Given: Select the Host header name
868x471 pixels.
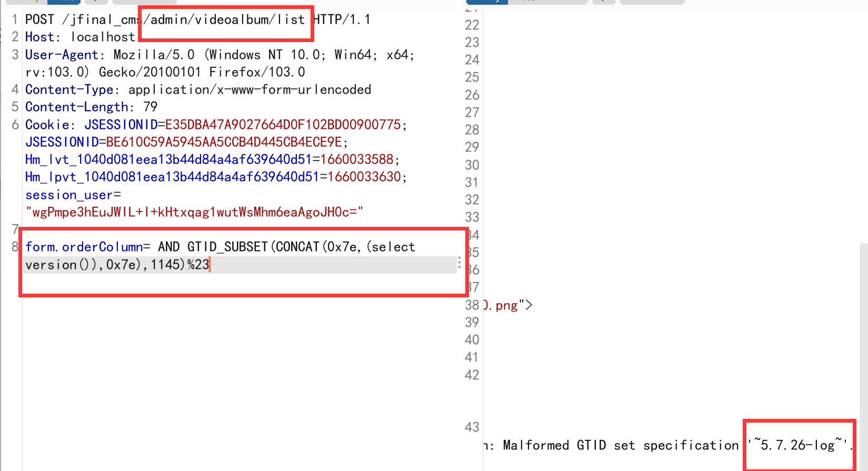Looking at the screenshot, I should pos(39,37).
